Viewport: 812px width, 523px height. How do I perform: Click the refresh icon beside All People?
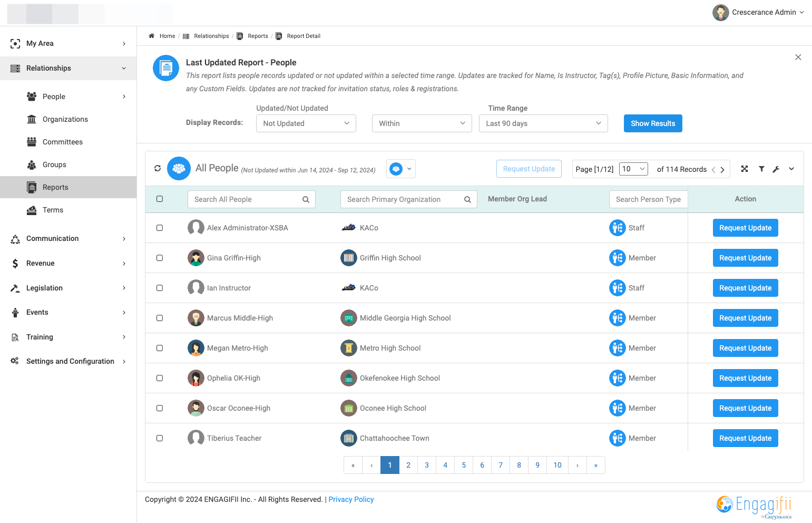point(158,169)
